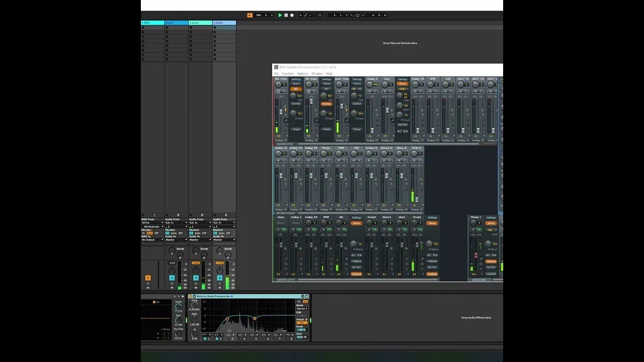
Task: Enable EQ band 2 filter checkbox
Action: (218, 339)
